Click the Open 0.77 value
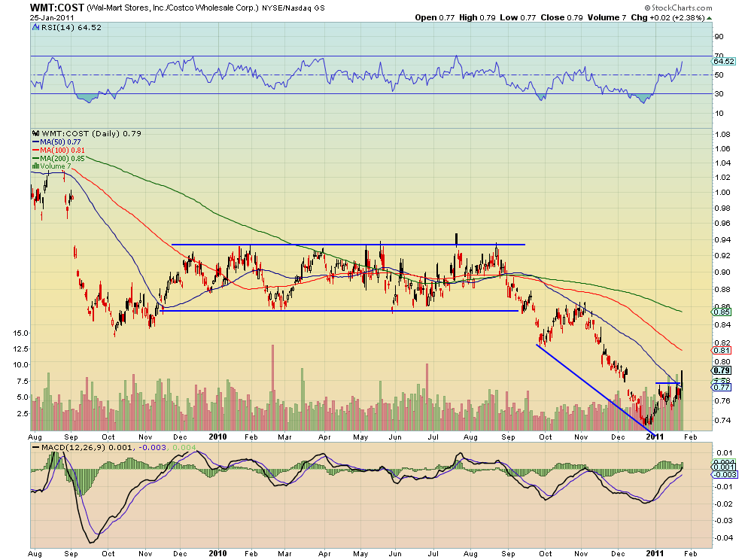 pos(435,17)
